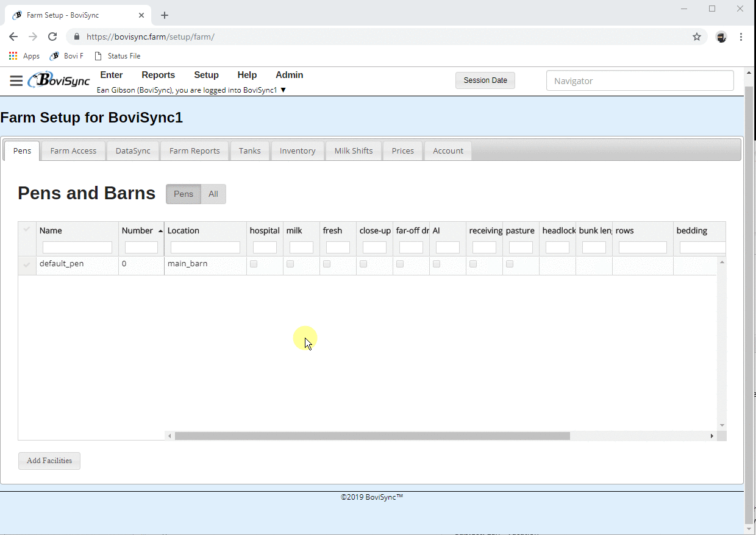
Task: Click the BoviSync logo
Action: [59, 80]
